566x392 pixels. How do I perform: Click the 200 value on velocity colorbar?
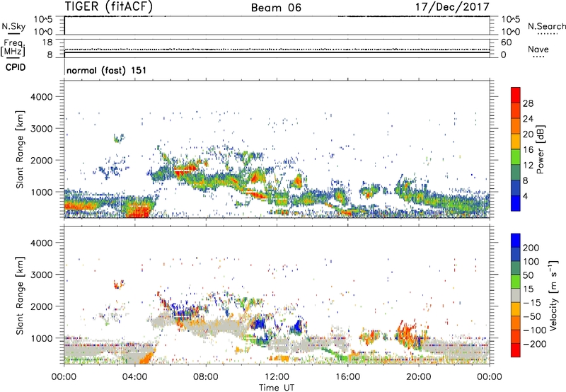[531, 248]
